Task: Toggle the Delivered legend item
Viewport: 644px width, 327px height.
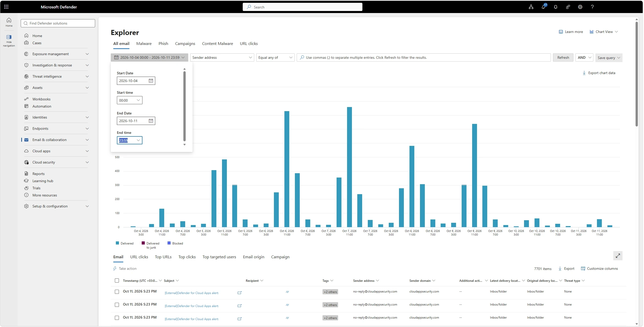Action: coord(125,243)
